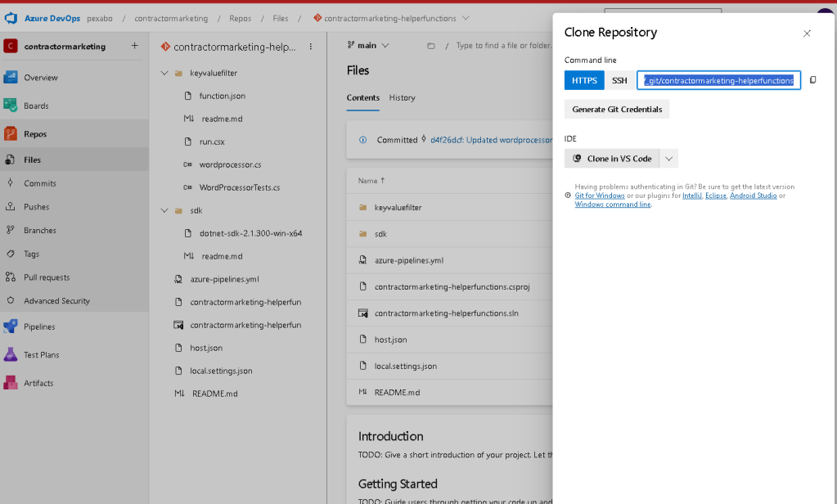This screenshot has height=504, width=837.
Task: Click pexabo organization in breadcrumb
Action: (100, 18)
